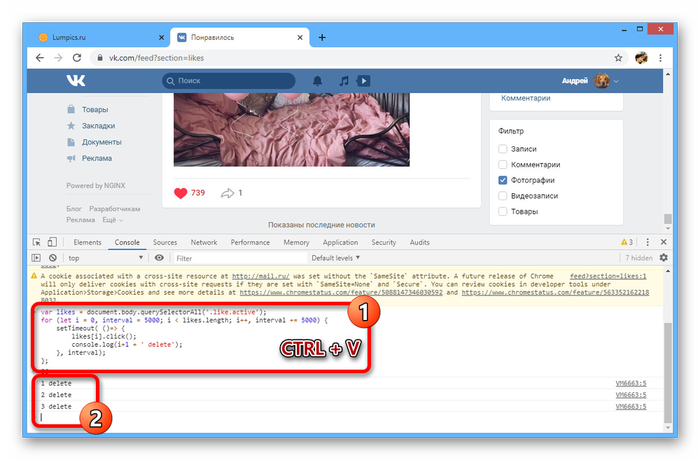Expand the Андрей profile menu
Image resolution: width=700 pixels, height=460 pixels.
coord(588,80)
